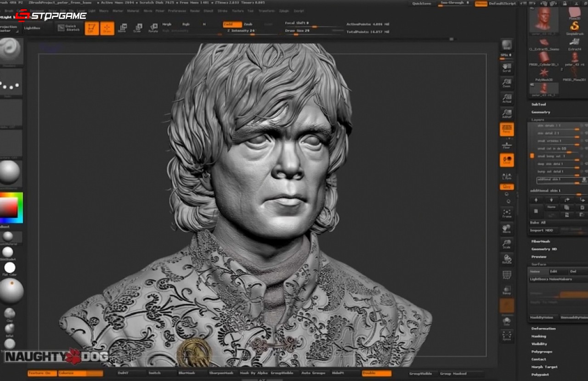Activate the Edit mode button
The height and width of the screenshot is (381, 588).
click(x=92, y=28)
